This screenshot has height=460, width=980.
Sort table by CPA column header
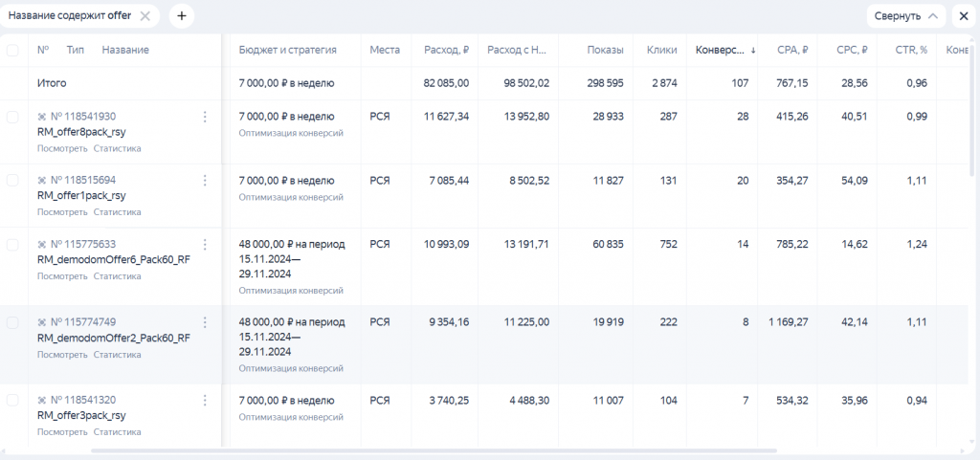point(791,50)
